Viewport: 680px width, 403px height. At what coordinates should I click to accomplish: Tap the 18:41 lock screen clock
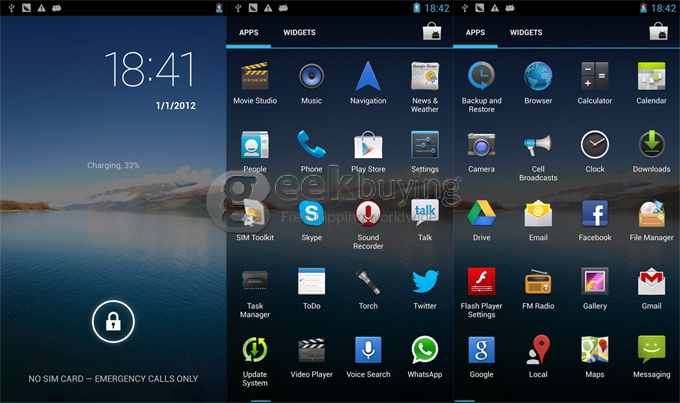point(150,69)
